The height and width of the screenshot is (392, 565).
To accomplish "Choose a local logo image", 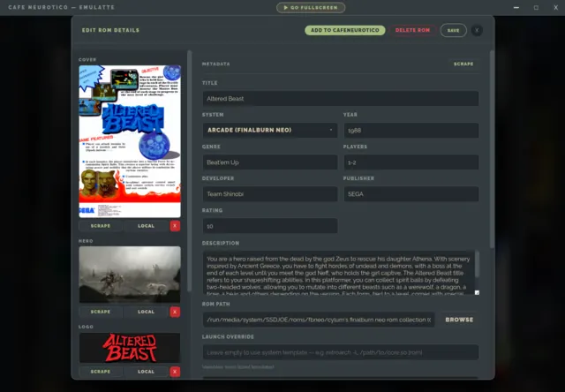I will coord(146,372).
